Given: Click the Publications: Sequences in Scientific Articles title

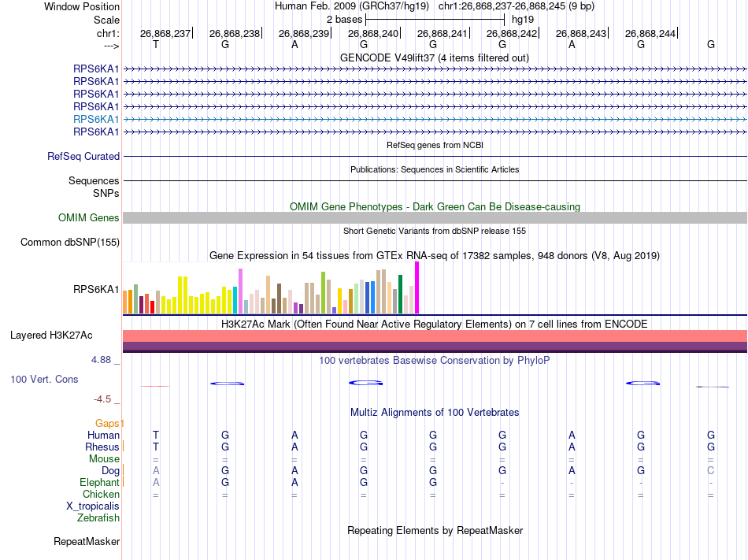Looking at the screenshot, I should (x=434, y=169).
